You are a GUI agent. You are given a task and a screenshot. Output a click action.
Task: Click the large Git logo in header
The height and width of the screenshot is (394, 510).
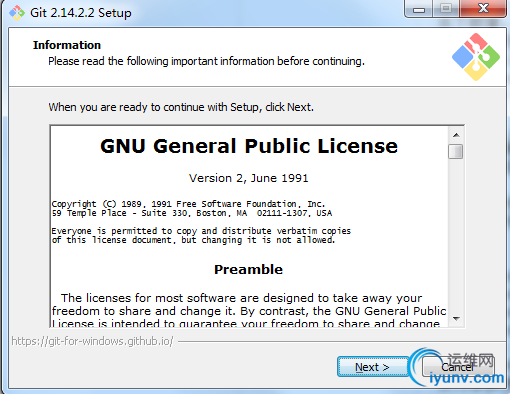(x=476, y=57)
